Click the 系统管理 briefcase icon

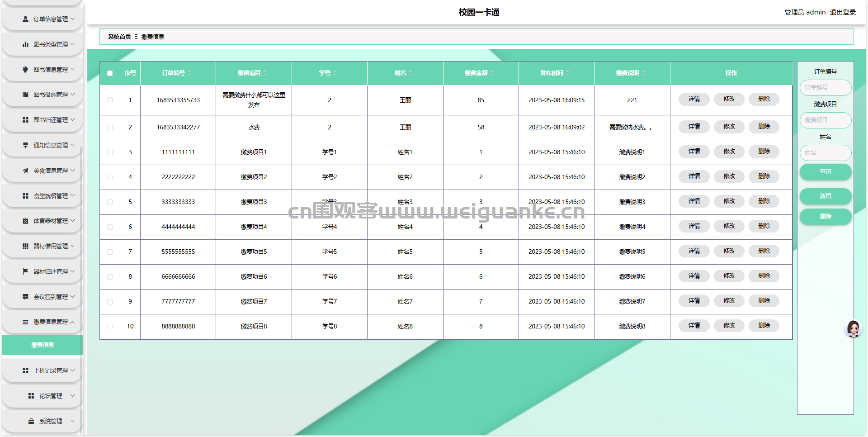(x=31, y=421)
